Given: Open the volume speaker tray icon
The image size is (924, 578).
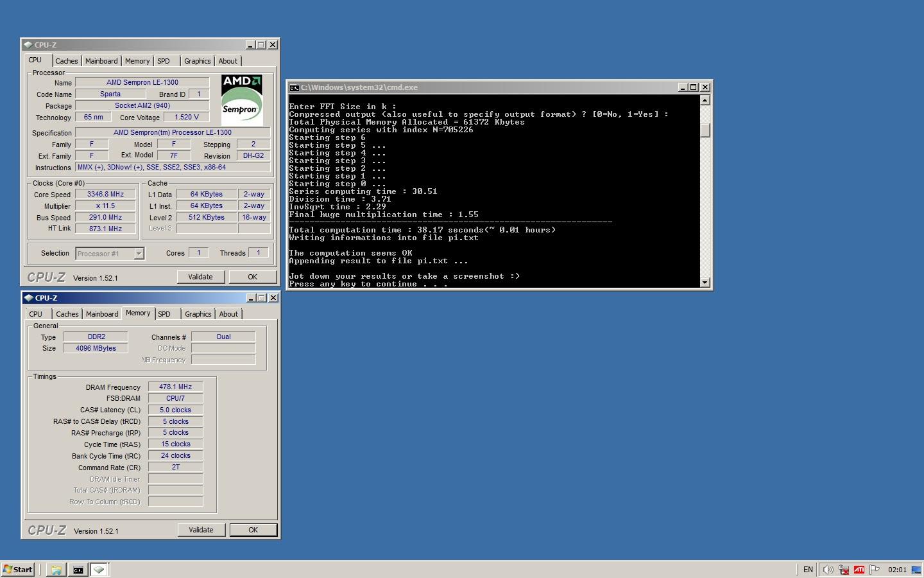Looking at the screenshot, I should point(828,570).
